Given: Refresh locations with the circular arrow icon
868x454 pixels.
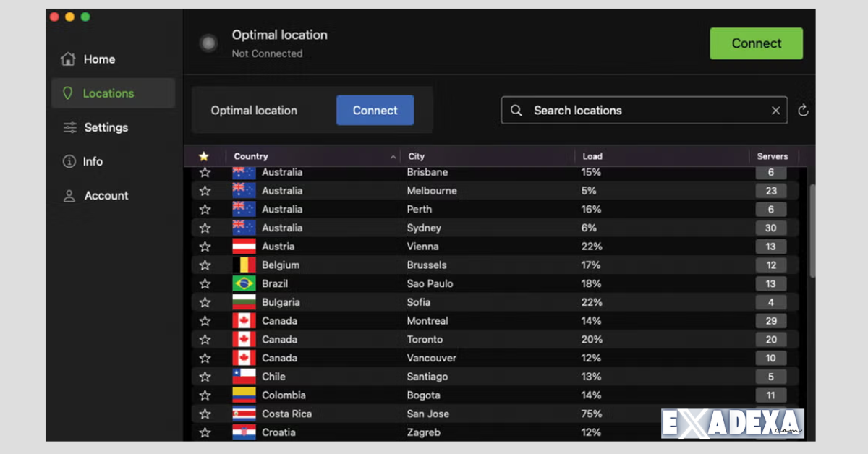Looking at the screenshot, I should click(804, 110).
